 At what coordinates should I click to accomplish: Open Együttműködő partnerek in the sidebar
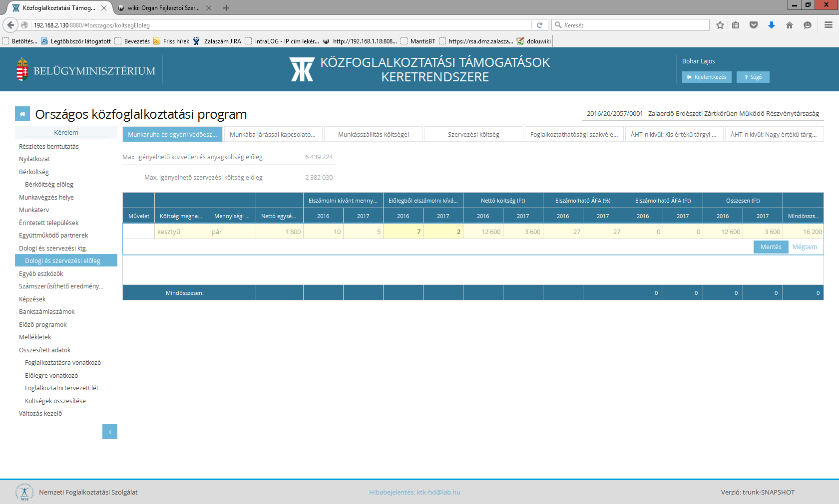53,236
